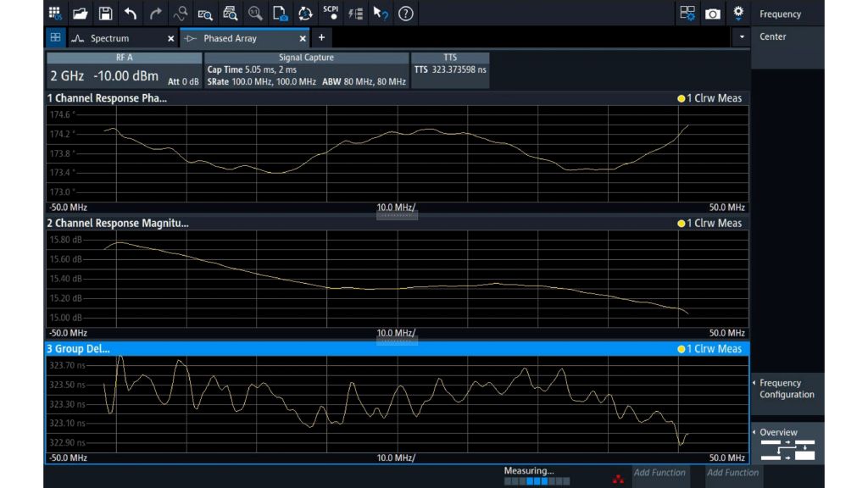868x488 pixels.
Task: Select the Channel Response Phase window title
Action: (107, 98)
